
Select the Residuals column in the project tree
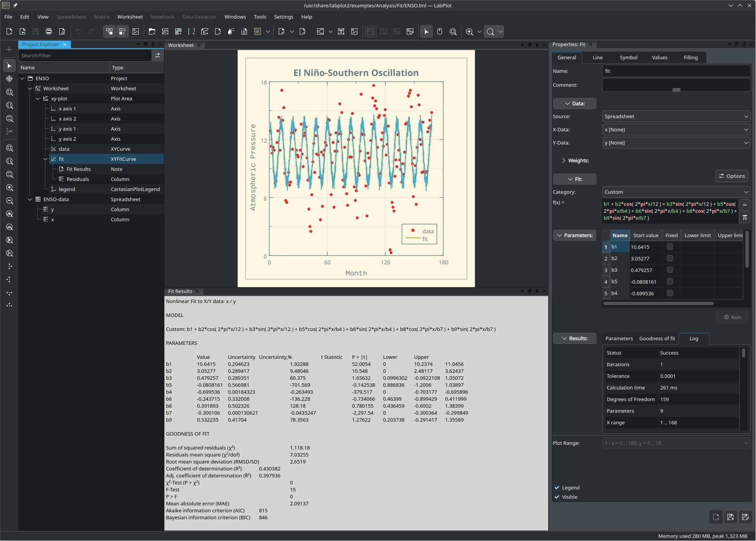click(x=78, y=179)
